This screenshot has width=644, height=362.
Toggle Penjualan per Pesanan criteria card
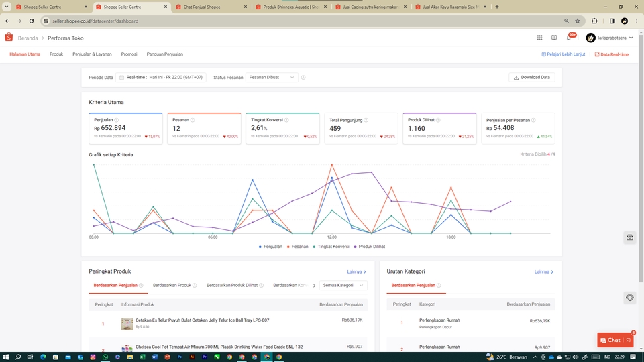[x=518, y=129]
